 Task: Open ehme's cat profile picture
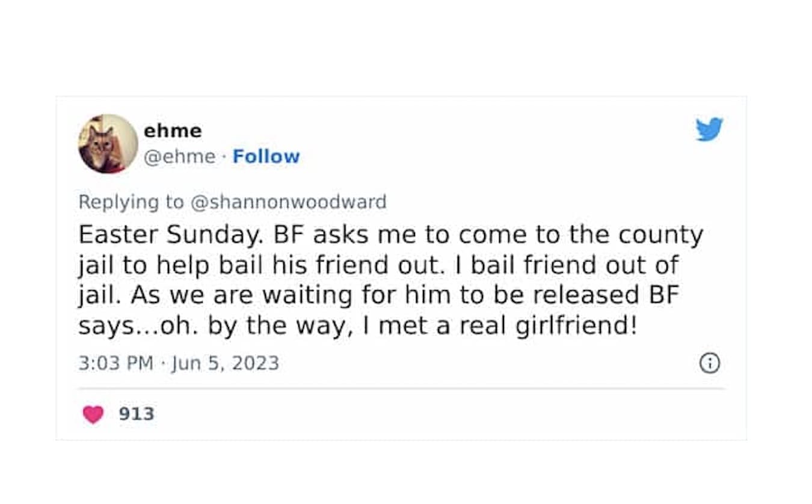coord(108,144)
